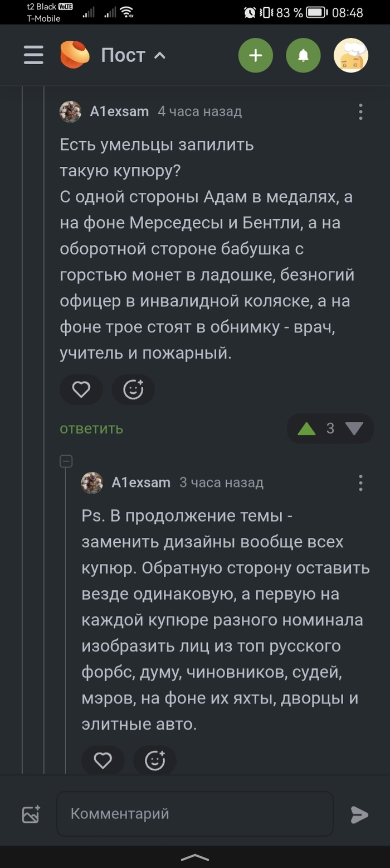Click the ответить reply link

point(91,428)
